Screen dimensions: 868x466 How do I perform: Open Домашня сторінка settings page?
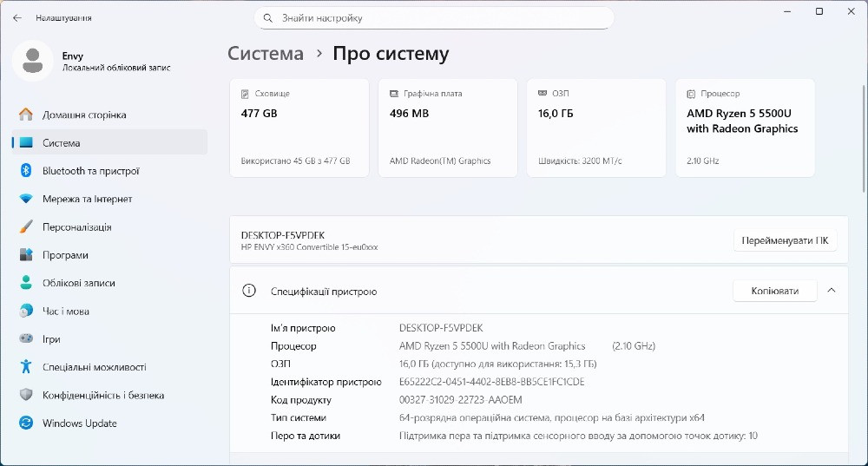[x=109, y=115]
